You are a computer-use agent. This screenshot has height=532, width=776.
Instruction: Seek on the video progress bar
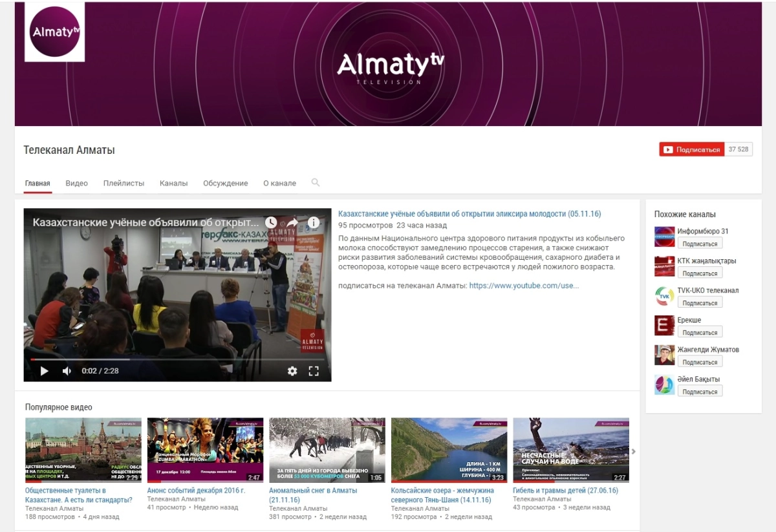tap(177, 359)
